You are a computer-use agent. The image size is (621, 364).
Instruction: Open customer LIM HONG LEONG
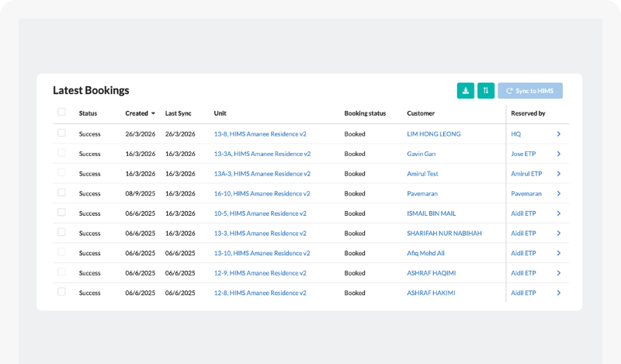pos(434,133)
